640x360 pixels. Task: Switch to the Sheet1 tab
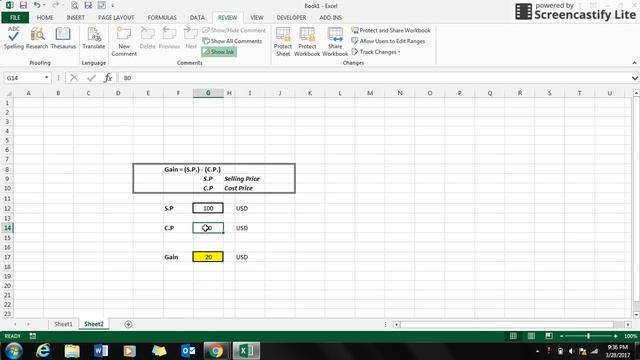[x=63, y=324]
